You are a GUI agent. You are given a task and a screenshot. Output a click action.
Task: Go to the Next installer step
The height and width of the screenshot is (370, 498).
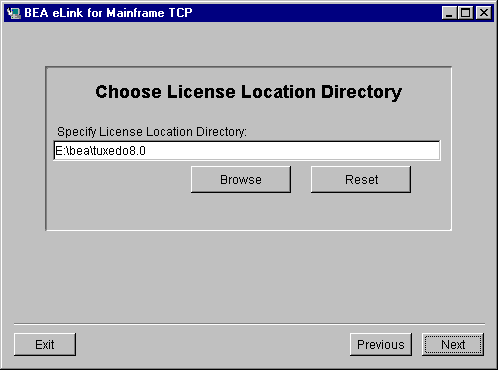pyautogui.click(x=453, y=344)
